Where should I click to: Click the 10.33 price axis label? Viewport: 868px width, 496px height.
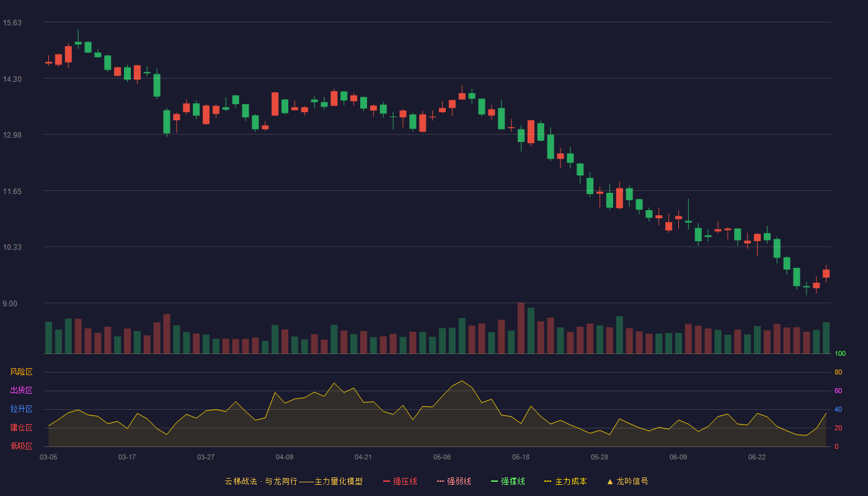click(x=12, y=247)
